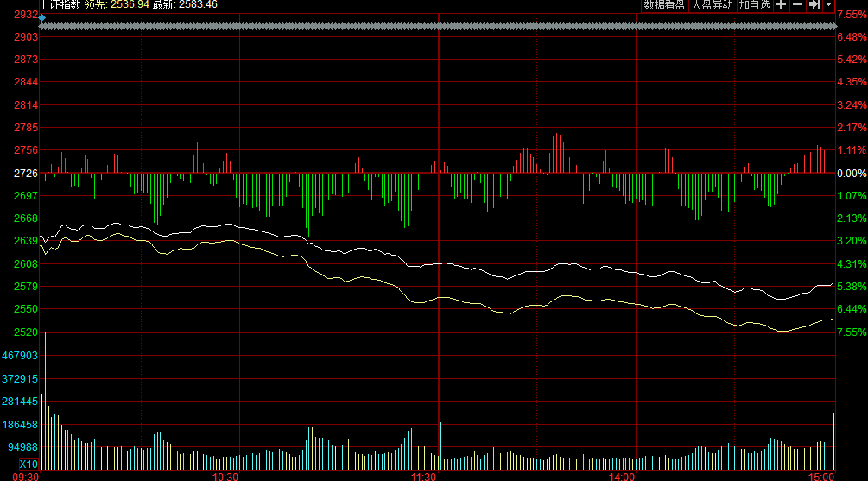Viewport: 868px width, 481px height.
Task: Click the 5.38% percentage axis label
Action: [852, 286]
